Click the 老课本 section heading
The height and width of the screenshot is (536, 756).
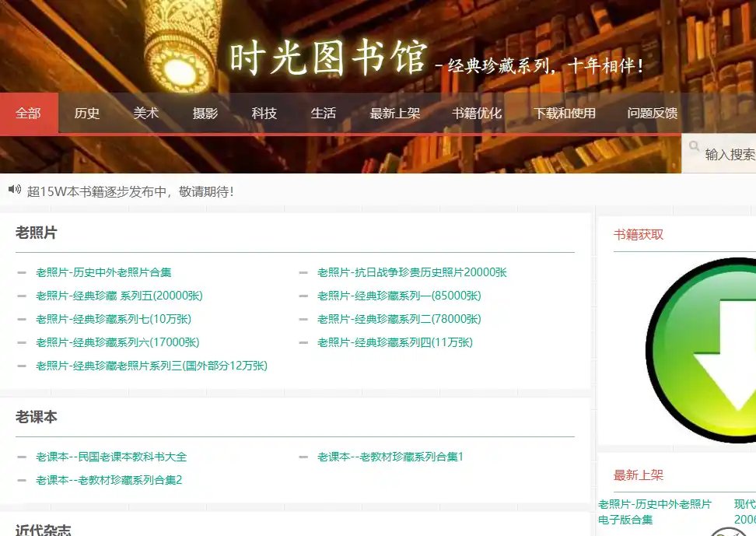click(36, 417)
